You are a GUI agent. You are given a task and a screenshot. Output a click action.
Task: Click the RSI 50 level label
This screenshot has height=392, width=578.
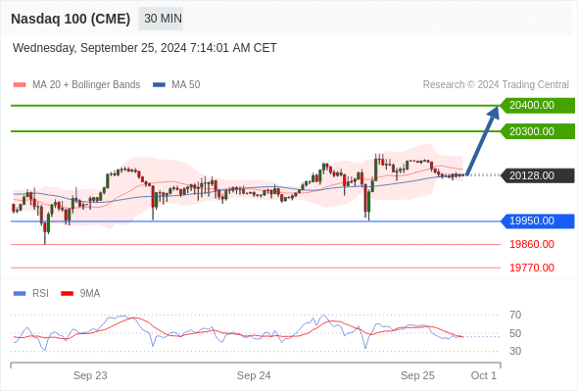click(x=515, y=333)
